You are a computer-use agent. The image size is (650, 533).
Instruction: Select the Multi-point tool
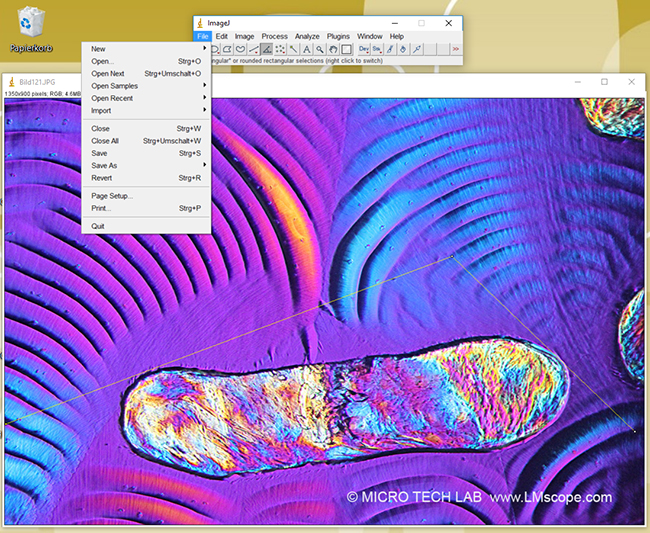(x=281, y=49)
